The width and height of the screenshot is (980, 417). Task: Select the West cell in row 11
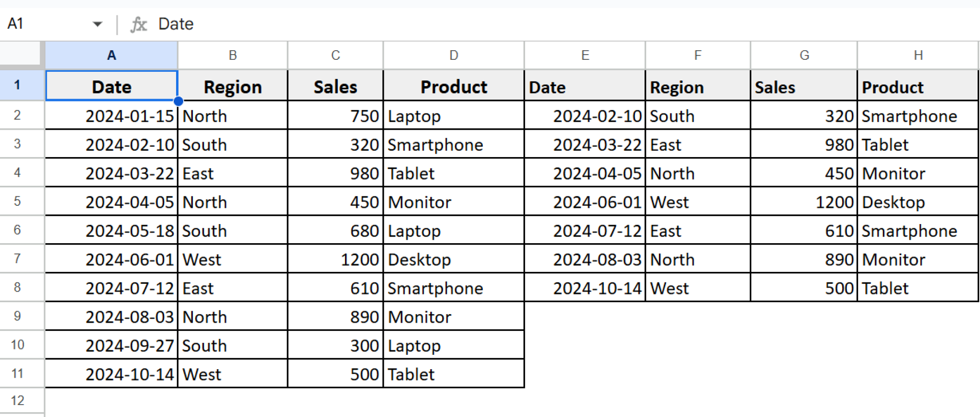tap(233, 373)
